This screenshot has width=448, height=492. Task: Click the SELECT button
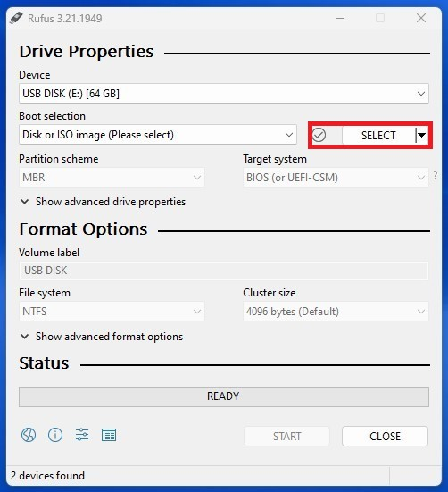378,136
